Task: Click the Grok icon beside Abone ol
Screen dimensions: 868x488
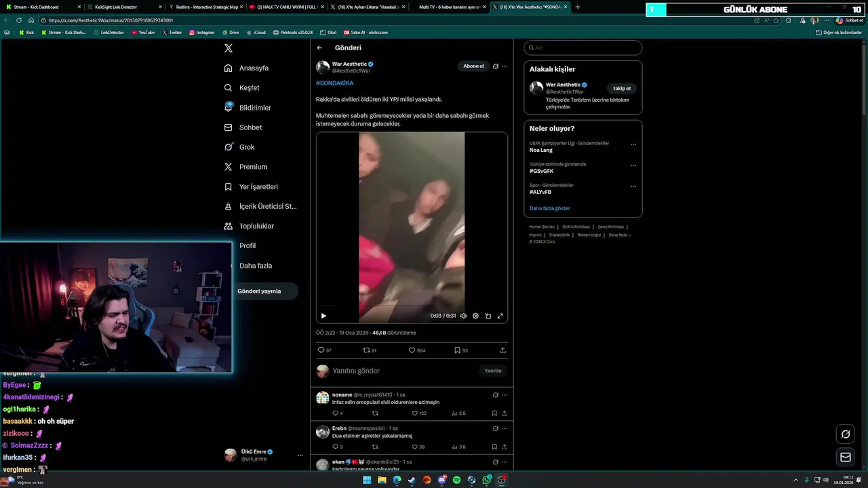Action: tap(496, 66)
